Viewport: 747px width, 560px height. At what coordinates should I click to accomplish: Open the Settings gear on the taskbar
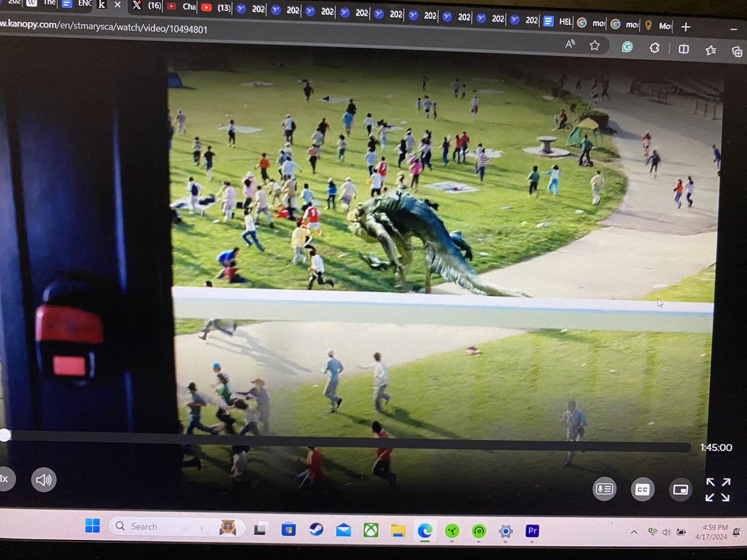tap(505, 531)
